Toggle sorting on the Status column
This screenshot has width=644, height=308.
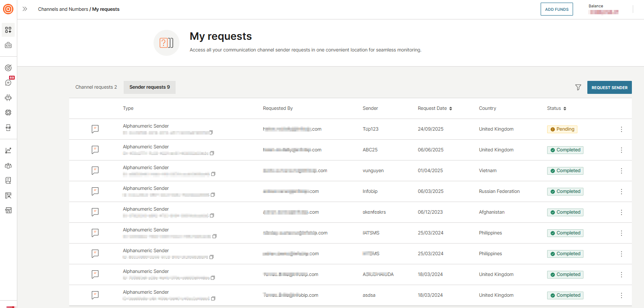(564, 108)
